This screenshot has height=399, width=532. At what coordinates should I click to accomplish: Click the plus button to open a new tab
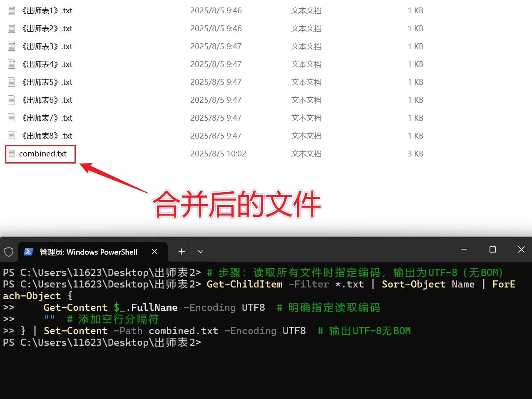point(181,251)
